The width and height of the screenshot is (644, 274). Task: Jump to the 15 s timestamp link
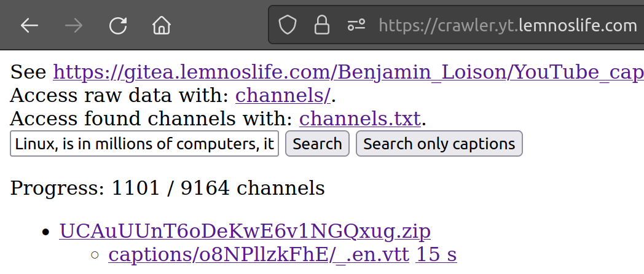click(x=436, y=254)
